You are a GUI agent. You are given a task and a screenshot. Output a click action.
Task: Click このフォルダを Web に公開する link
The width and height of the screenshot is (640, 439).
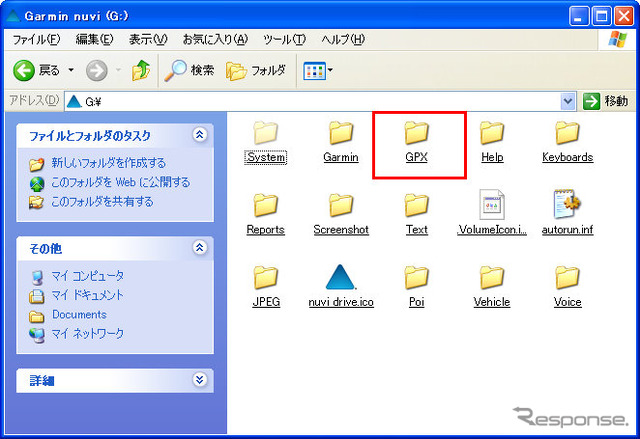click(x=120, y=182)
